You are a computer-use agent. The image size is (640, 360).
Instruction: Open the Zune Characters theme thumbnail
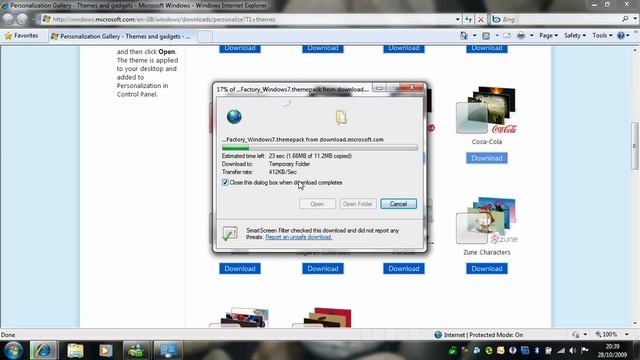[x=486, y=220]
